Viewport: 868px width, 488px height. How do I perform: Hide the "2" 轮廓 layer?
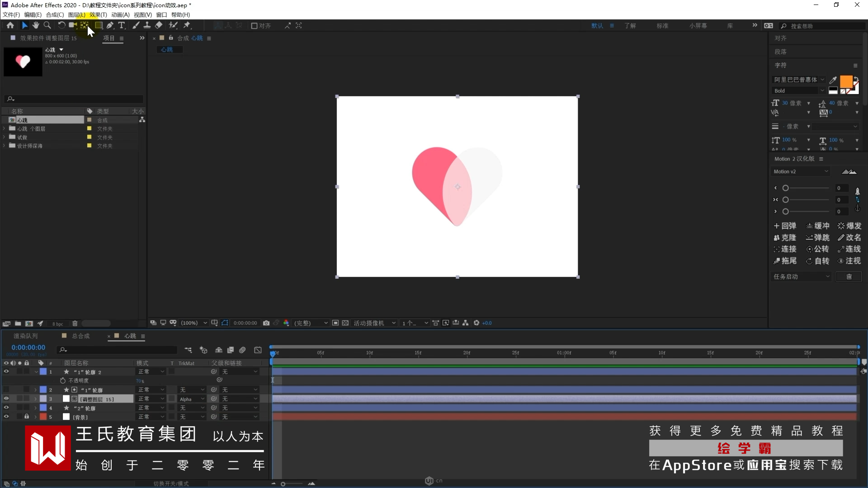pos(6,408)
